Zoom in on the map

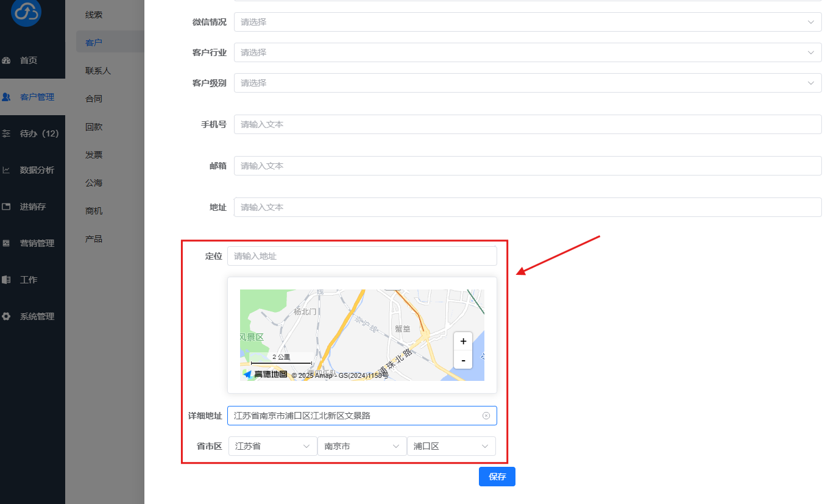click(463, 341)
